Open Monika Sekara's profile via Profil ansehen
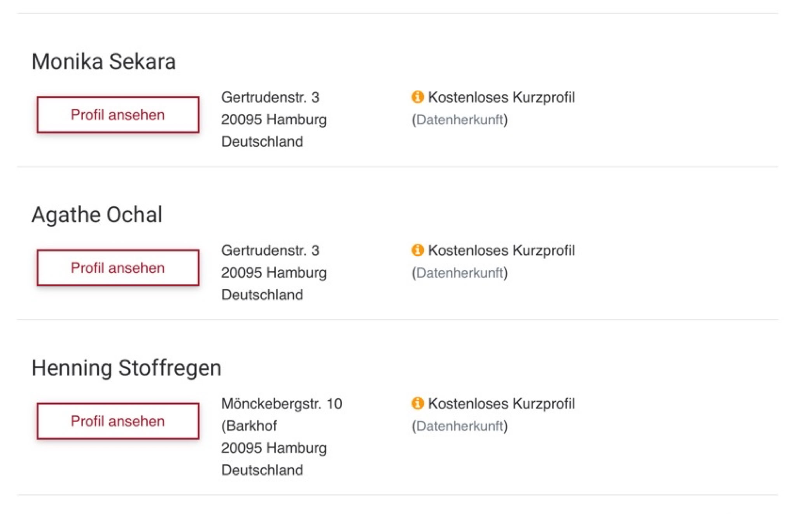Viewport: 812px width, 514px height. pos(118,115)
